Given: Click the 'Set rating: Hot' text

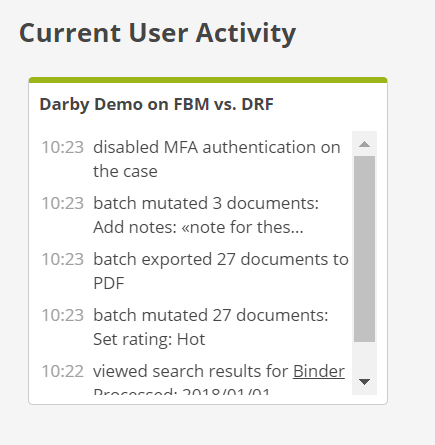Looking at the screenshot, I should (149, 339).
